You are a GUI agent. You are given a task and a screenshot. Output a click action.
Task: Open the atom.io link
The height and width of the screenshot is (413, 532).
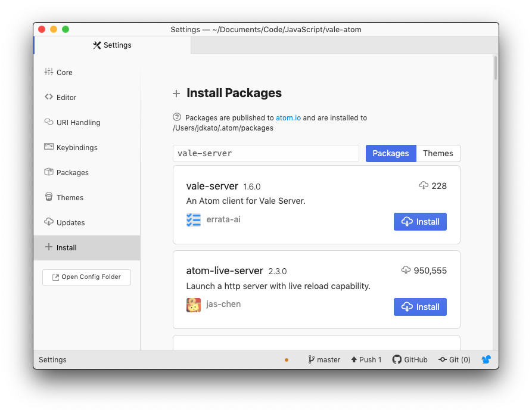288,118
